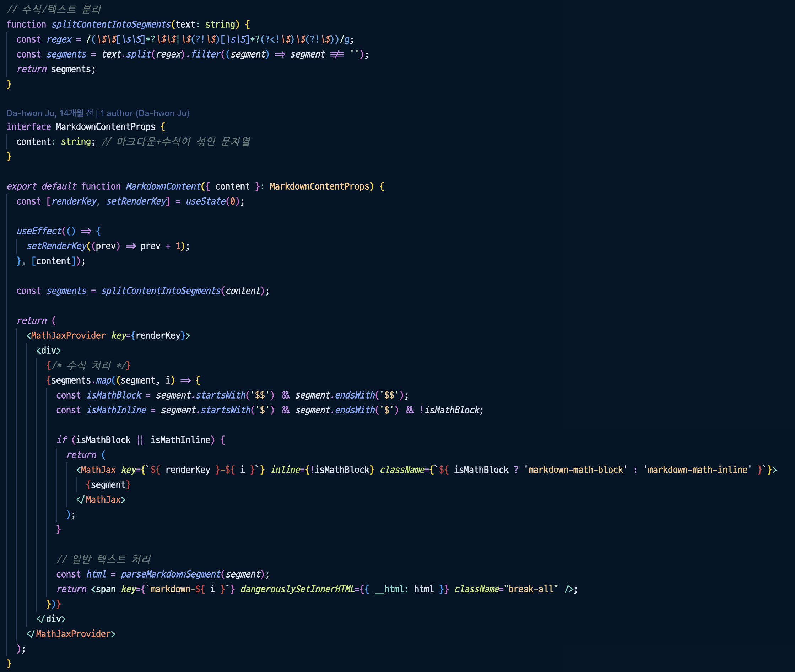795x672 pixels.
Task: Click the isMathInline variable declaration
Action: pos(116,410)
